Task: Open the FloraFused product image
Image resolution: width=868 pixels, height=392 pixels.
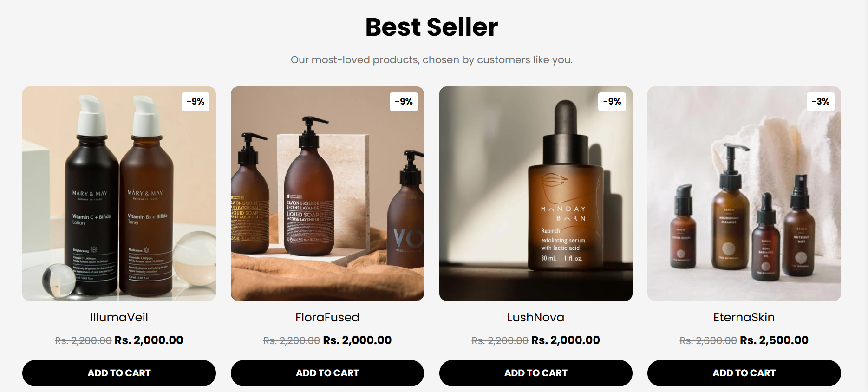Action: coord(327,194)
